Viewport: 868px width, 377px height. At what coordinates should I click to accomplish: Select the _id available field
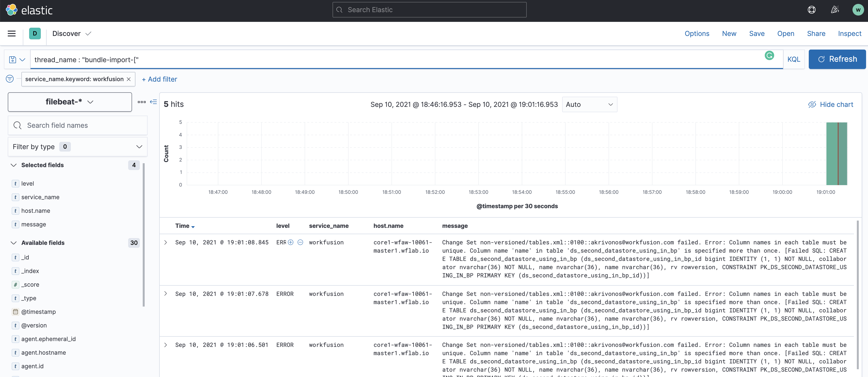[25, 257]
